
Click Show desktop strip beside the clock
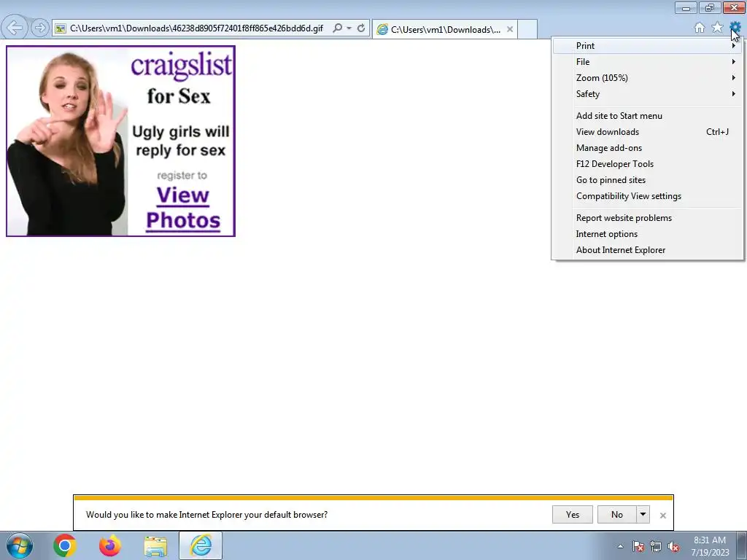[x=742, y=545]
